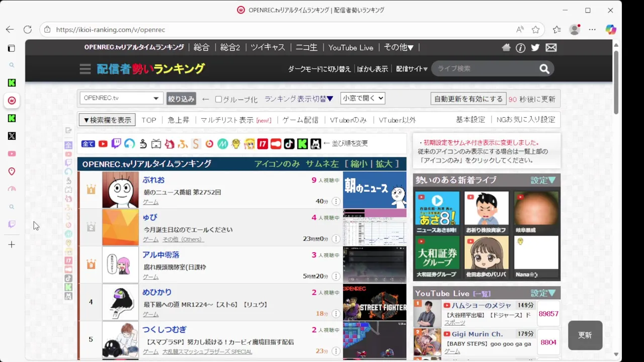Focus the ライブ検索 search field
Image resolution: width=644 pixels, height=362 pixels.
[485, 69]
